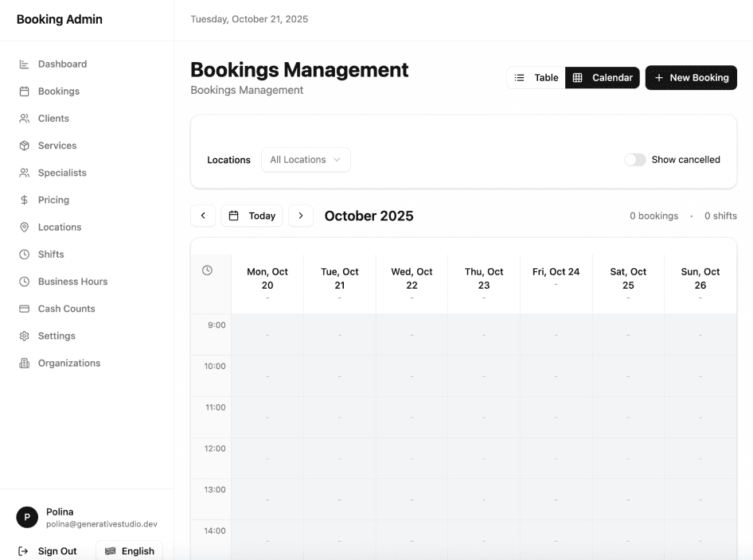Viewport: 753px width, 560px height.
Task: Click the Clients people icon
Action: click(24, 119)
